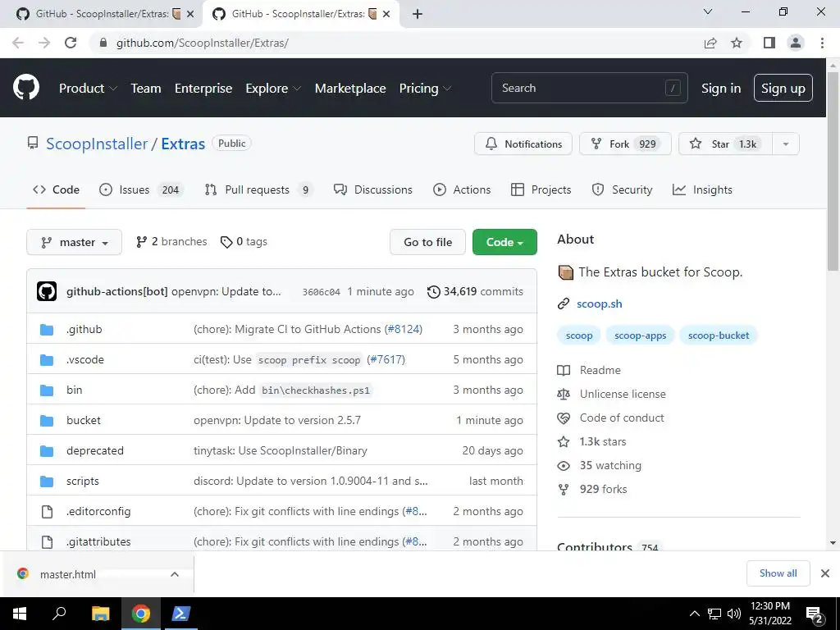
Task: Open Chrome tab search chevron
Action: tap(708, 11)
